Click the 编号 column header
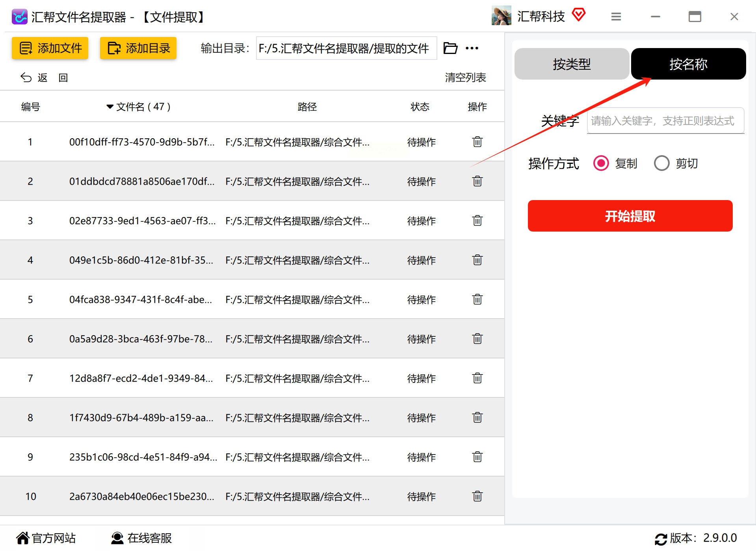 click(x=31, y=107)
